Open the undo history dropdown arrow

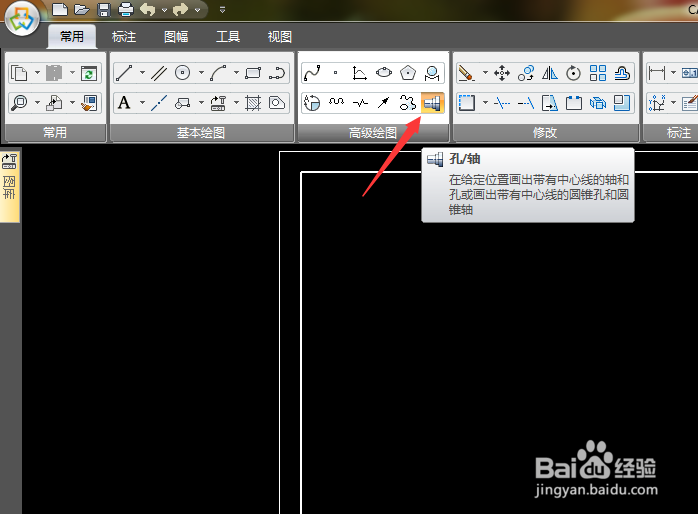click(164, 10)
